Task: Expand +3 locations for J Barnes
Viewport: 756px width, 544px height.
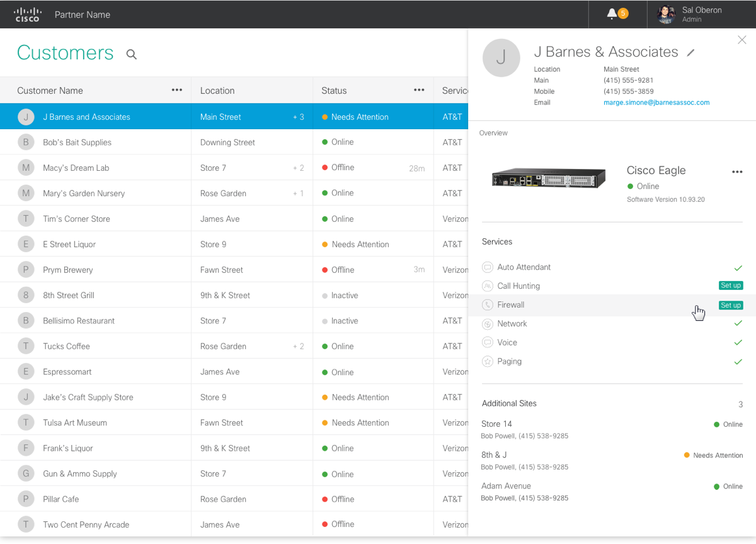Action: [x=299, y=117]
